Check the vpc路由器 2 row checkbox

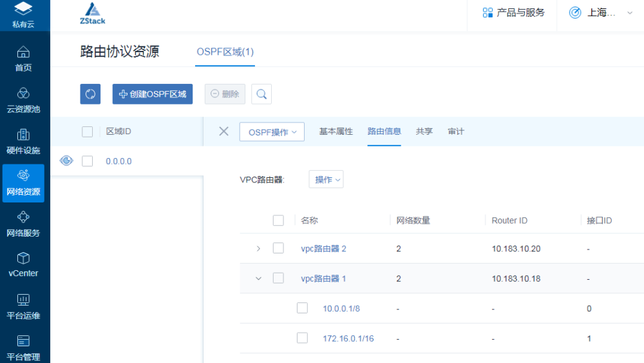click(x=278, y=248)
